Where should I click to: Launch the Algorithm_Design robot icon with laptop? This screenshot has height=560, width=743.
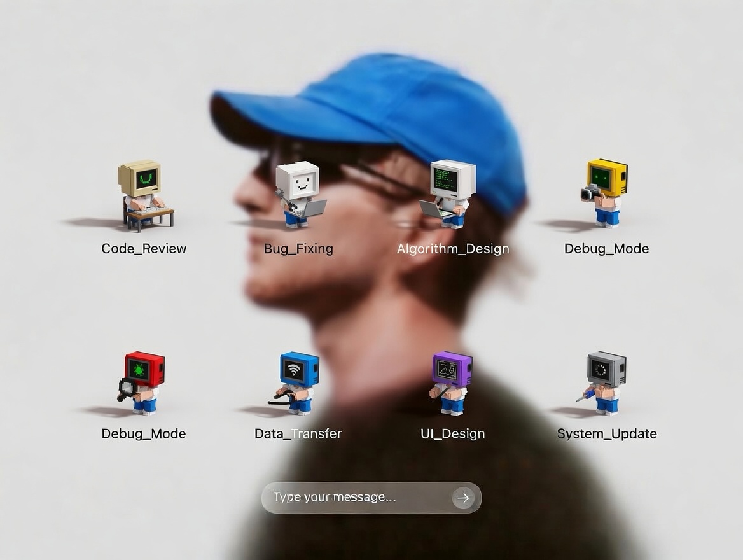coord(452,192)
